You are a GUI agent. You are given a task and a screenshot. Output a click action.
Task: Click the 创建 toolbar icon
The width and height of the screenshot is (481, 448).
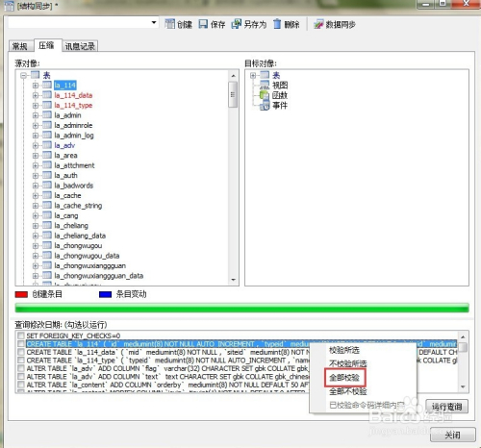pos(169,24)
